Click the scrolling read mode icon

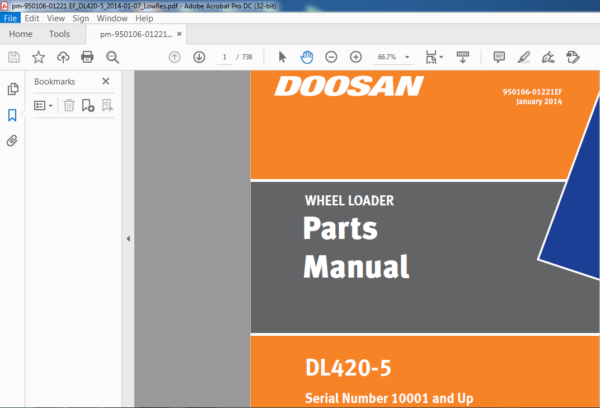tap(463, 57)
